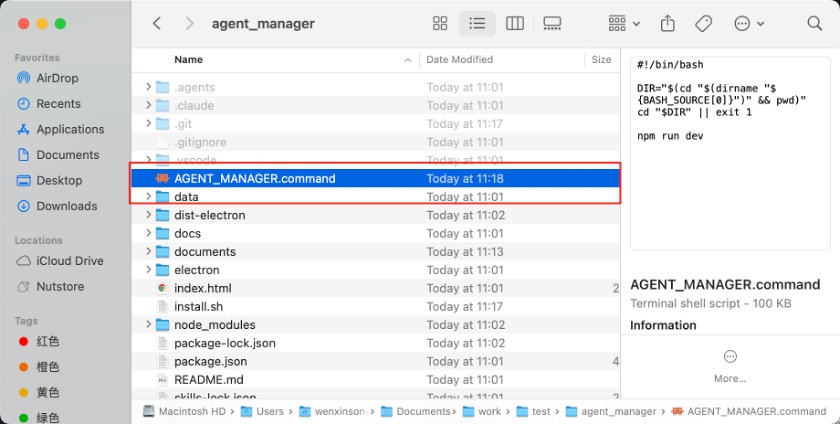Go back with the back chevron
This screenshot has height=424, width=840.
157,23
